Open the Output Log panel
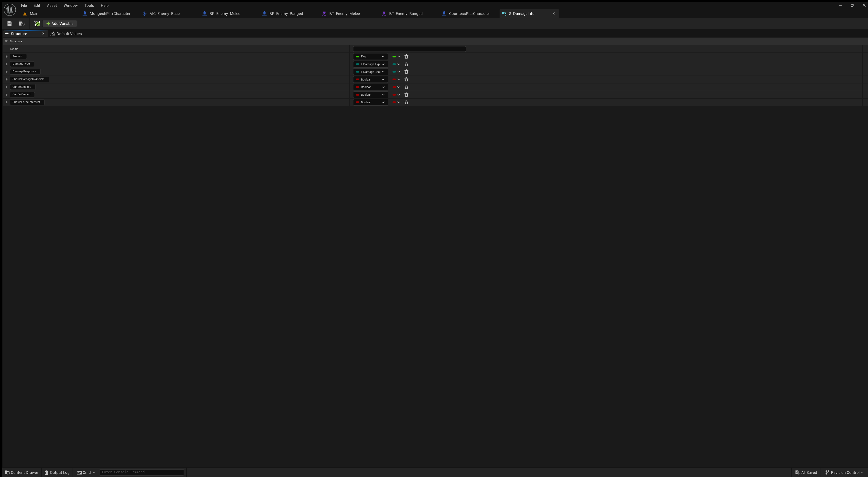 57,472
